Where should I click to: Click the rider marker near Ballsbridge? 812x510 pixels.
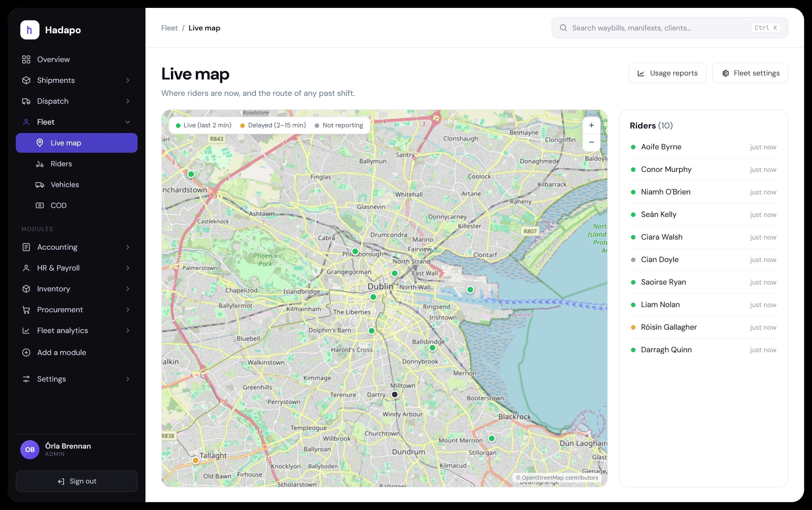coord(433,348)
